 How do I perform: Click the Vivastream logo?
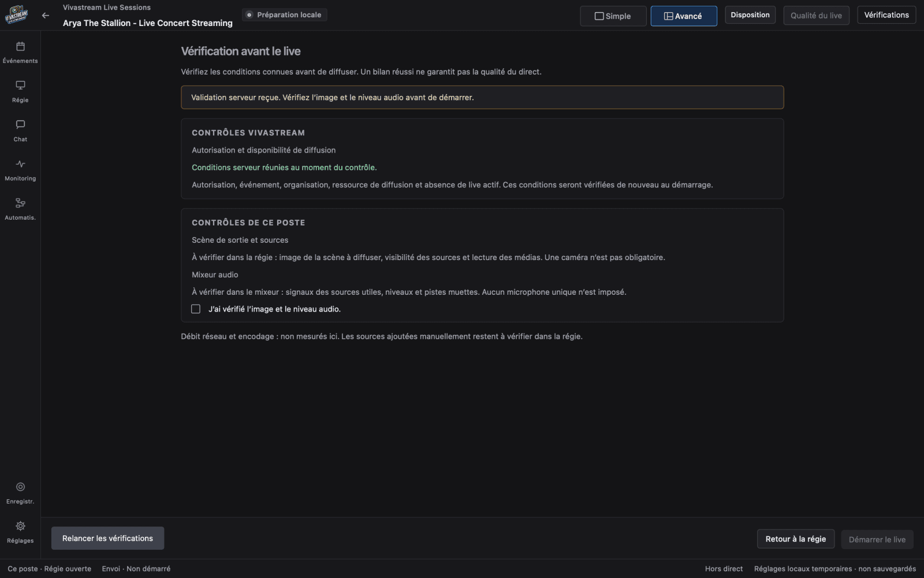pos(16,15)
